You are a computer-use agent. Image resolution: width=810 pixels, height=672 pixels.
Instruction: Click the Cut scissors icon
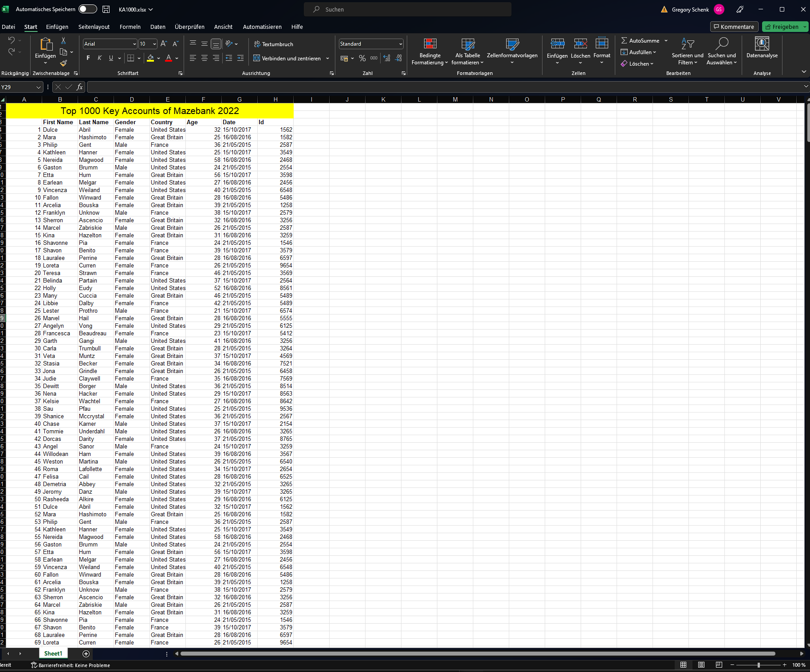point(63,41)
